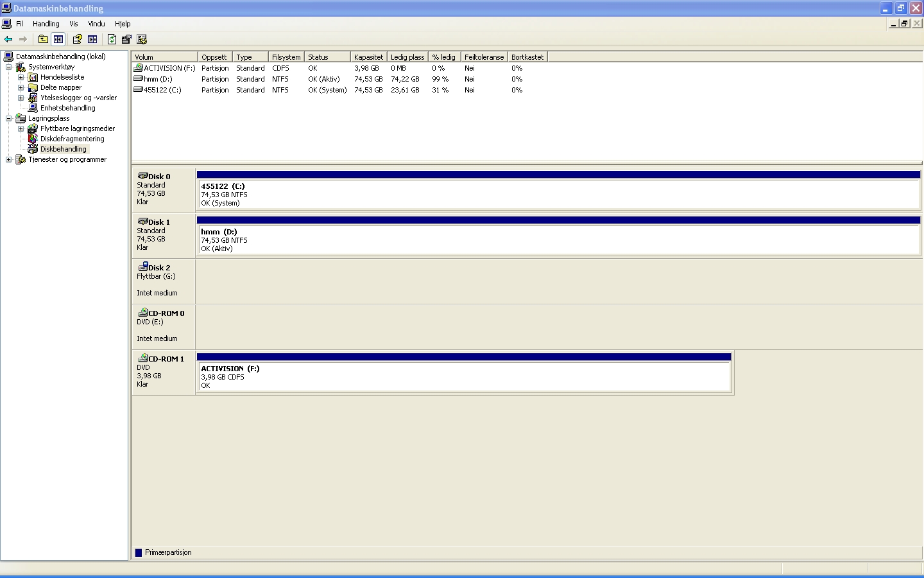Collapse the Lagringsplass tree node

pyautogui.click(x=8, y=118)
